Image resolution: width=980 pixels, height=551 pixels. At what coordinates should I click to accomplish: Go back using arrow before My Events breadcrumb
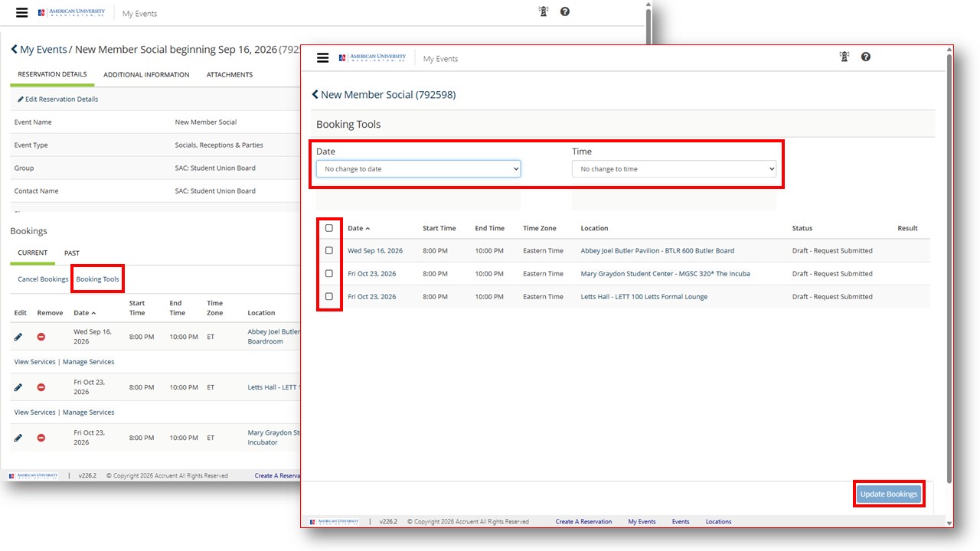[x=14, y=49]
